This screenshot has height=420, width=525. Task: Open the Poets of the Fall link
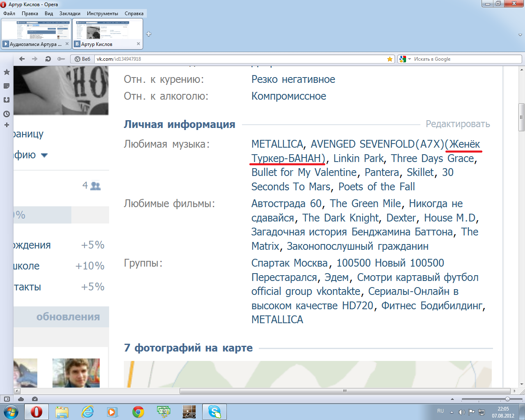(377, 187)
